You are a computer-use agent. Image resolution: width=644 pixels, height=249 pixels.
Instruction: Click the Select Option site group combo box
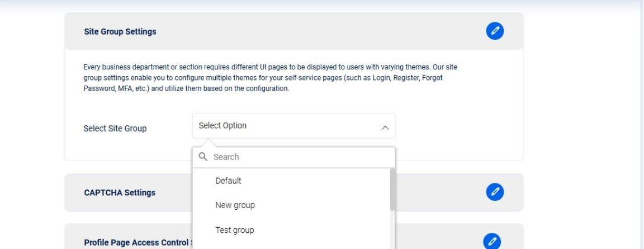pos(293,126)
